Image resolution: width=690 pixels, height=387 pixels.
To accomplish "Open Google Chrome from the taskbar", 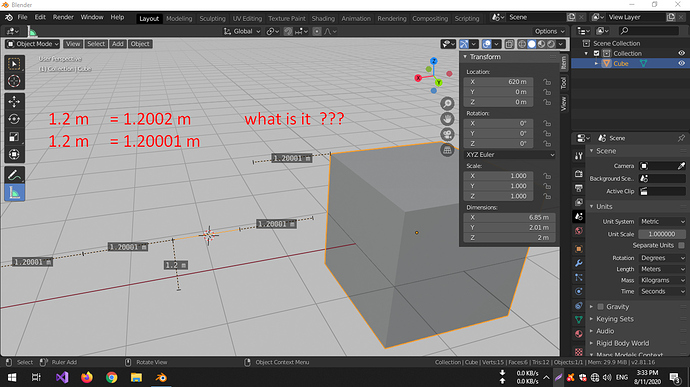I will [111, 377].
